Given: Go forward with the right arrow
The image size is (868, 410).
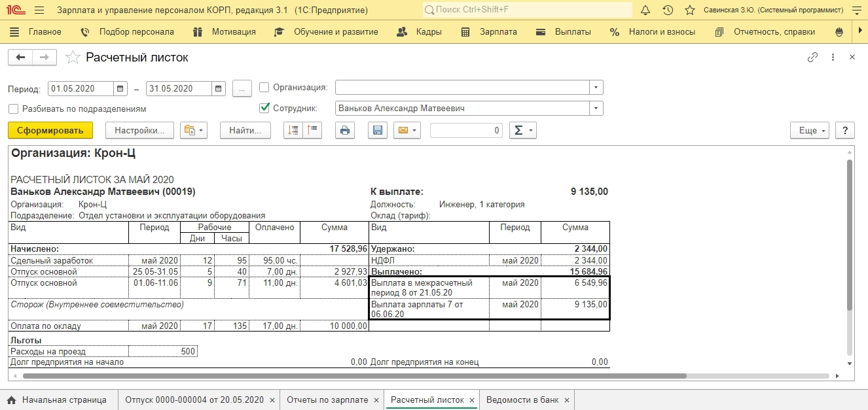Looking at the screenshot, I should pyautogui.click(x=45, y=58).
